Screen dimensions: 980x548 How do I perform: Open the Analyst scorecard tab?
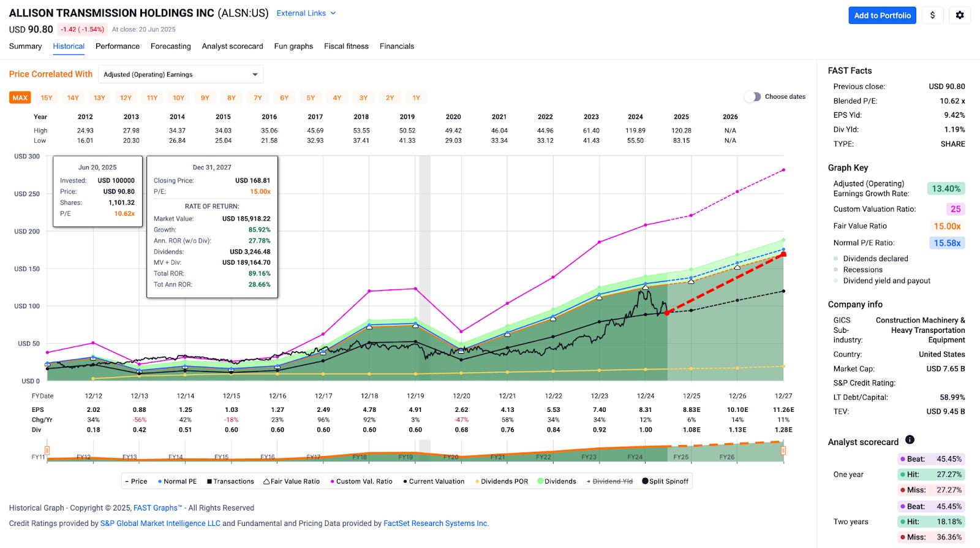click(x=233, y=46)
